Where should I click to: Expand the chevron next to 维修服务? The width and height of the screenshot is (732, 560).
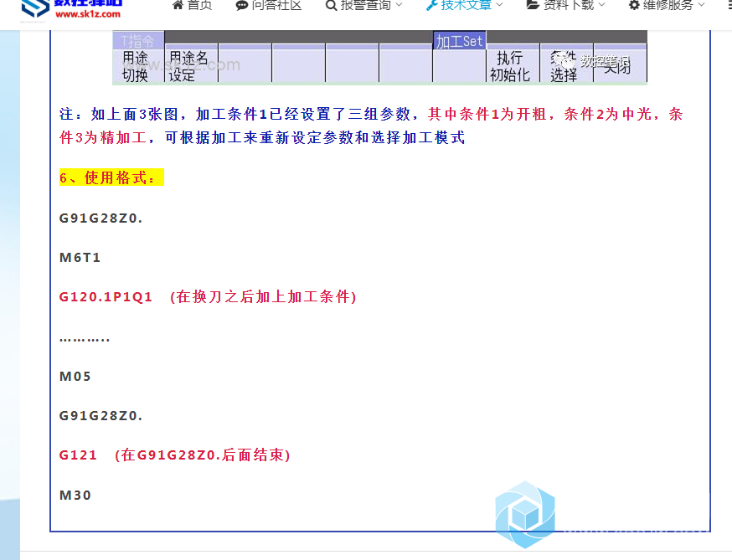[x=701, y=5]
